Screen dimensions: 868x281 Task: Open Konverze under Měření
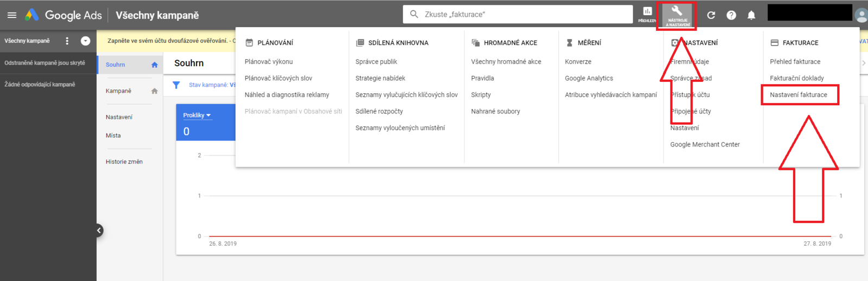click(x=578, y=62)
